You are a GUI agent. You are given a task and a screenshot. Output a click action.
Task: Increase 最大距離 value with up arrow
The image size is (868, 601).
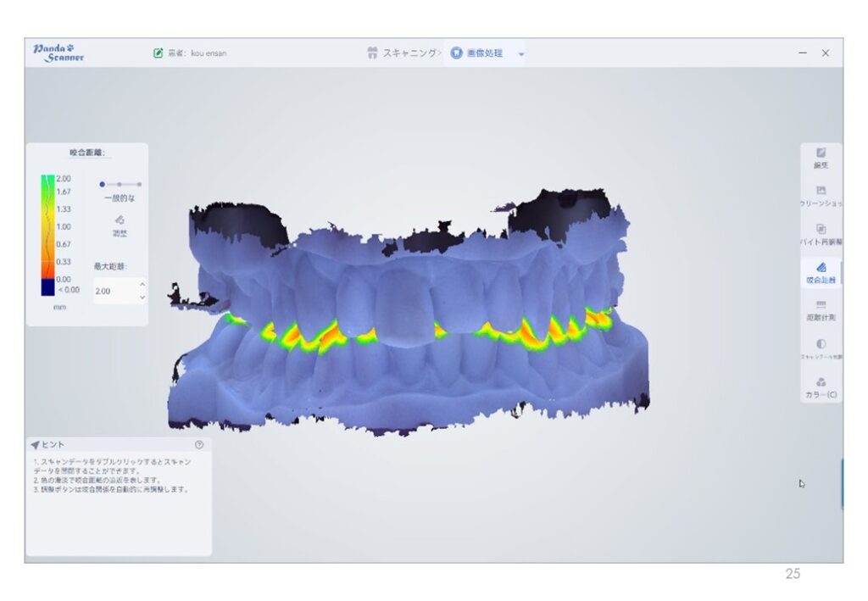[x=142, y=285]
